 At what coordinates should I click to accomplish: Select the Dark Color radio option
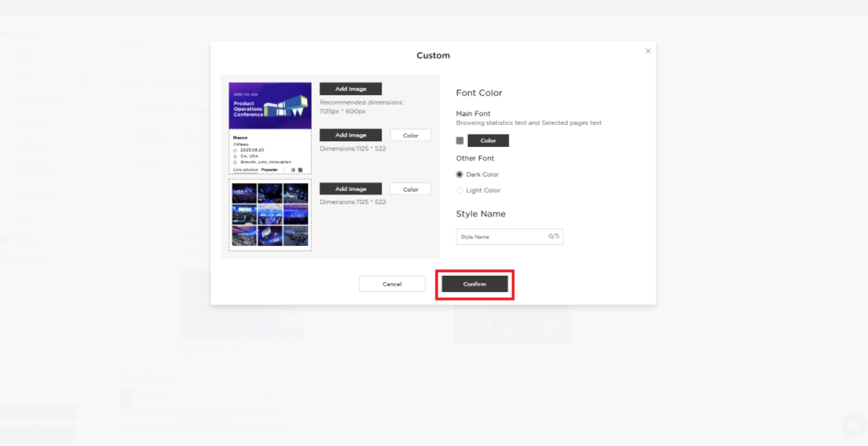pyautogui.click(x=460, y=174)
